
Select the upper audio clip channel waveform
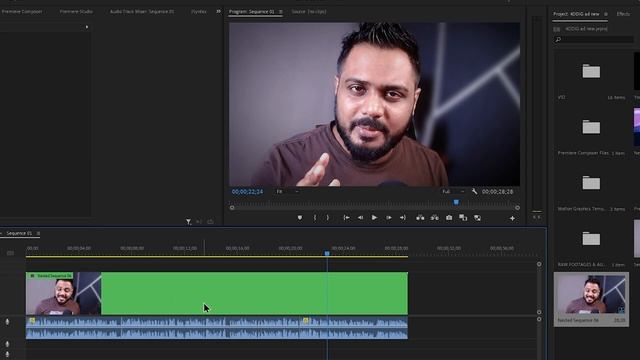coord(217,322)
